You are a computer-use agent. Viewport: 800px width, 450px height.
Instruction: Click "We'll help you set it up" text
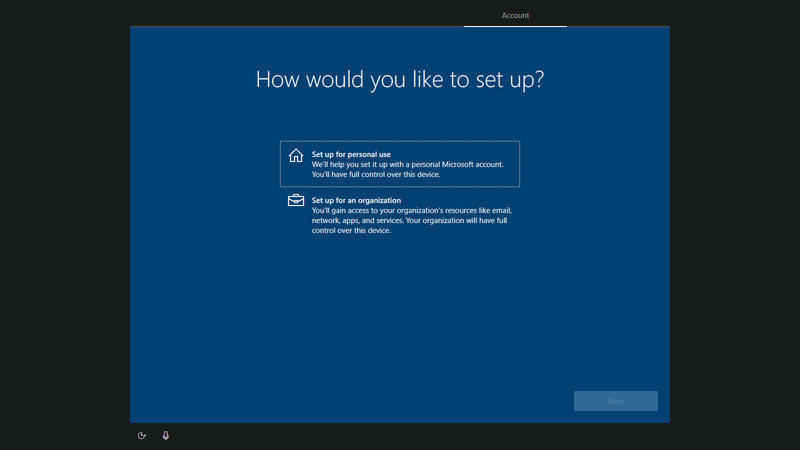pyautogui.click(x=345, y=164)
